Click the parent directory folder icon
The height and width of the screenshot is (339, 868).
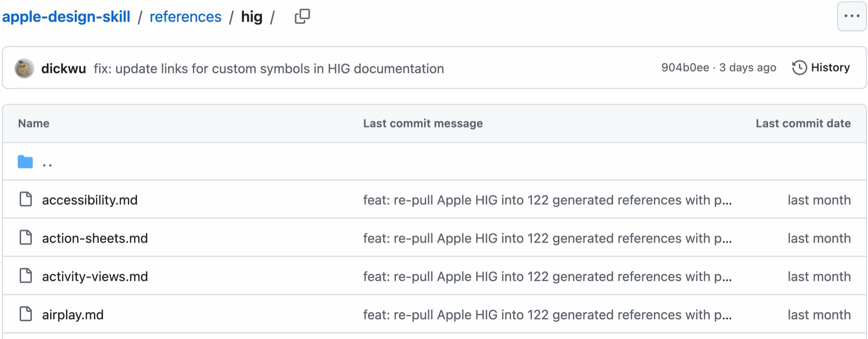click(x=25, y=162)
